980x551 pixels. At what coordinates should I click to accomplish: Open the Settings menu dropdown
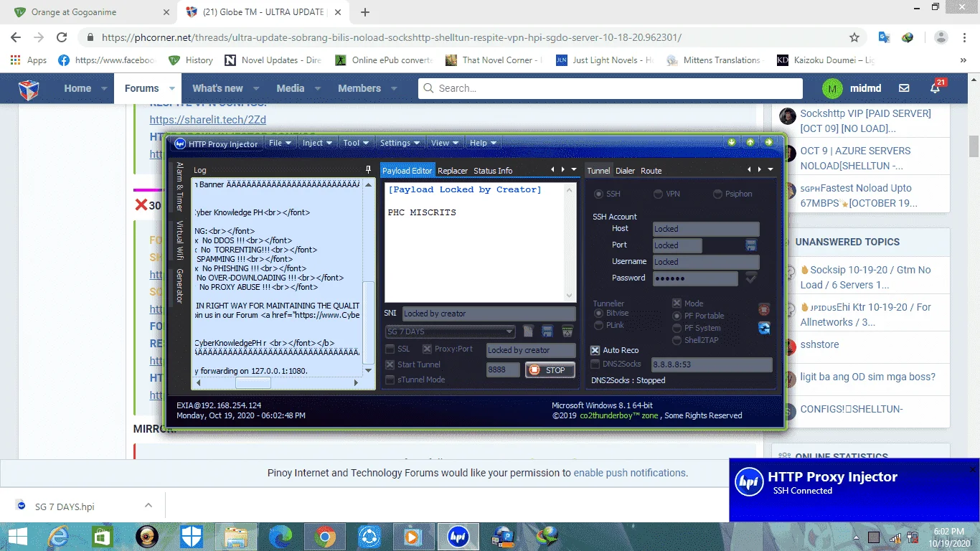click(400, 143)
